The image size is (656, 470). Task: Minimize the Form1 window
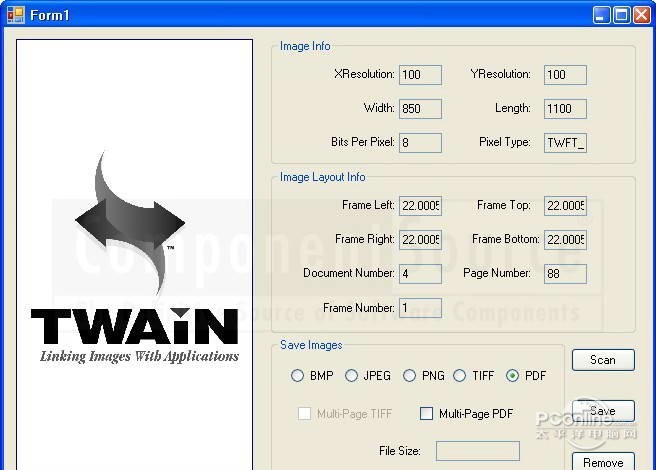[602, 15]
